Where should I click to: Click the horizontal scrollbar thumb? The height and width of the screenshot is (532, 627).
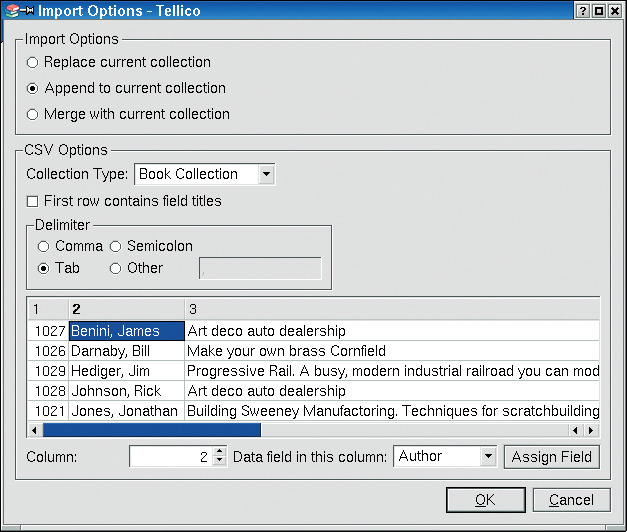(x=152, y=430)
